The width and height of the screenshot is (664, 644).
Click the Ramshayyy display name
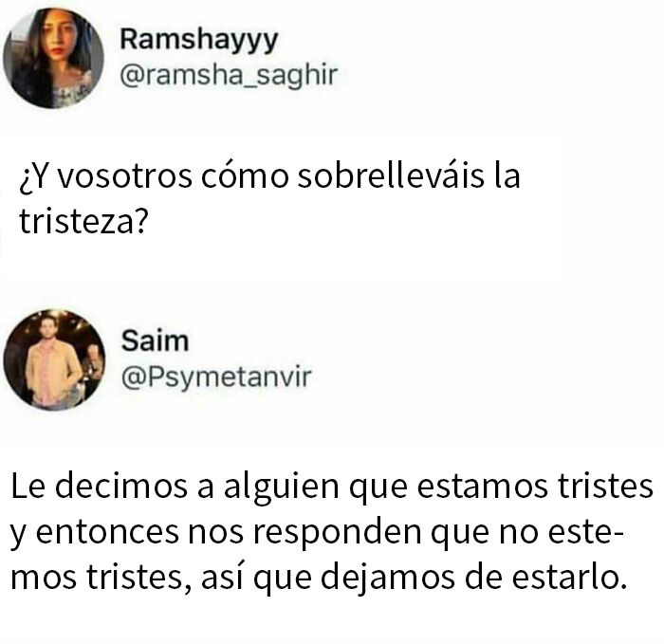click(x=199, y=40)
